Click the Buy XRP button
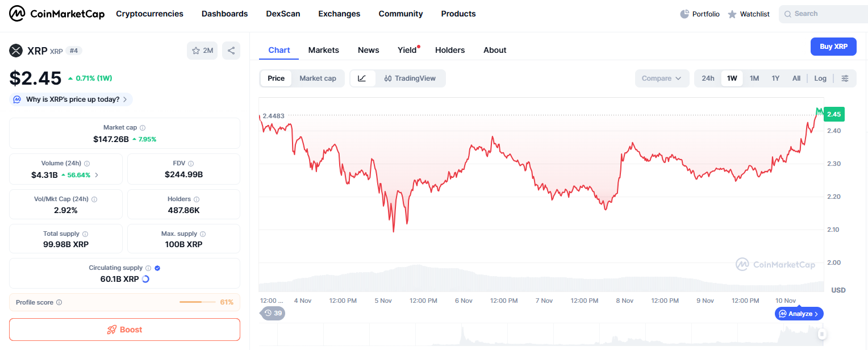The width and height of the screenshot is (868, 350). pyautogui.click(x=833, y=47)
